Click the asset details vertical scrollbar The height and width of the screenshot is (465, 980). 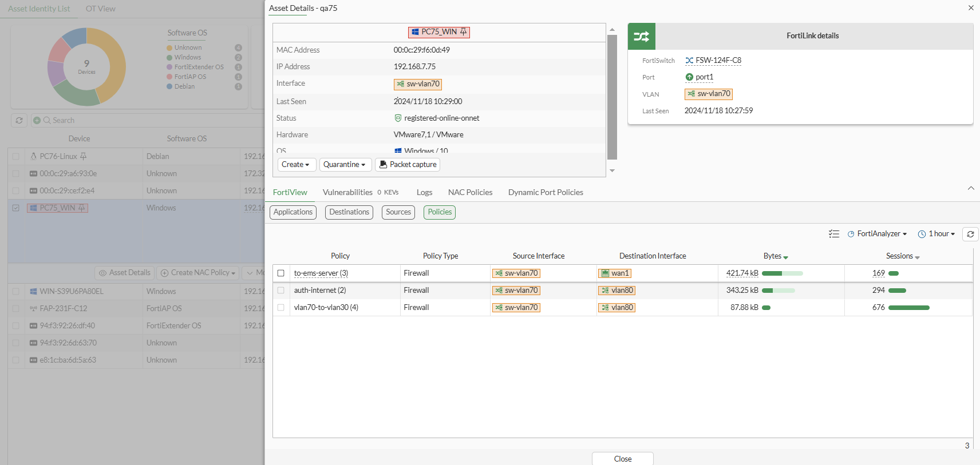pos(612,97)
